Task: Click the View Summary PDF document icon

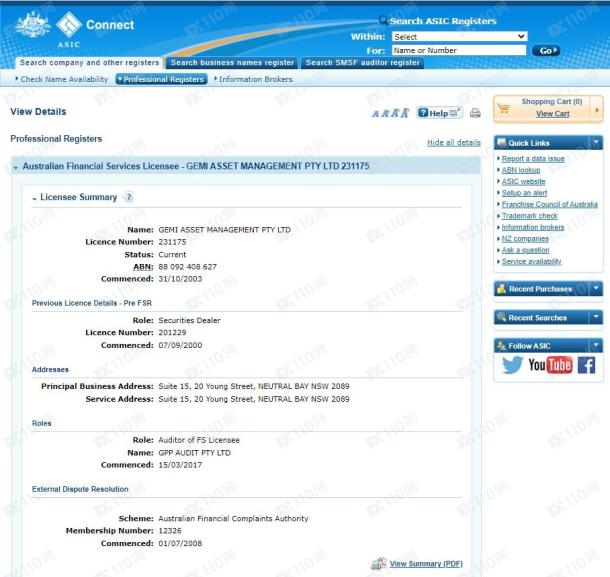Action: point(379,563)
